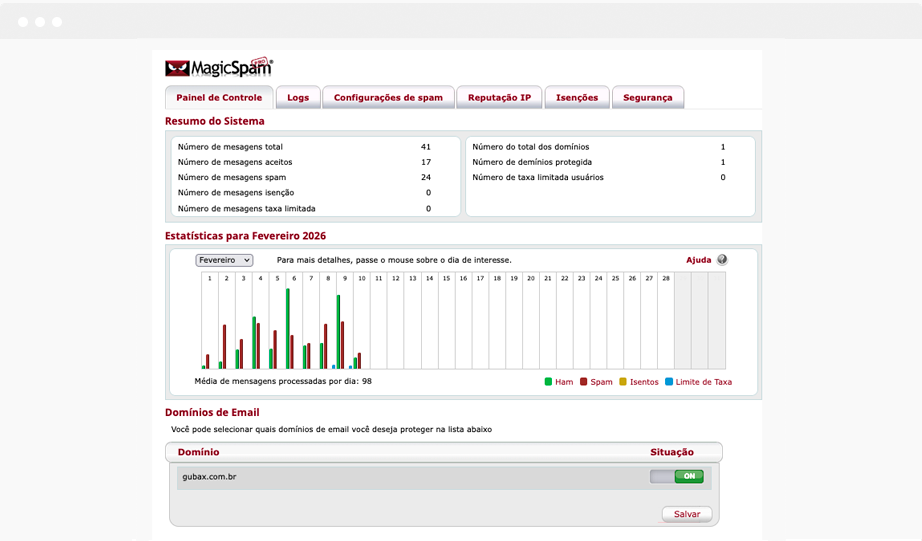Click the MagicSpam logo
Screen dimensions: 922x541
219,67
